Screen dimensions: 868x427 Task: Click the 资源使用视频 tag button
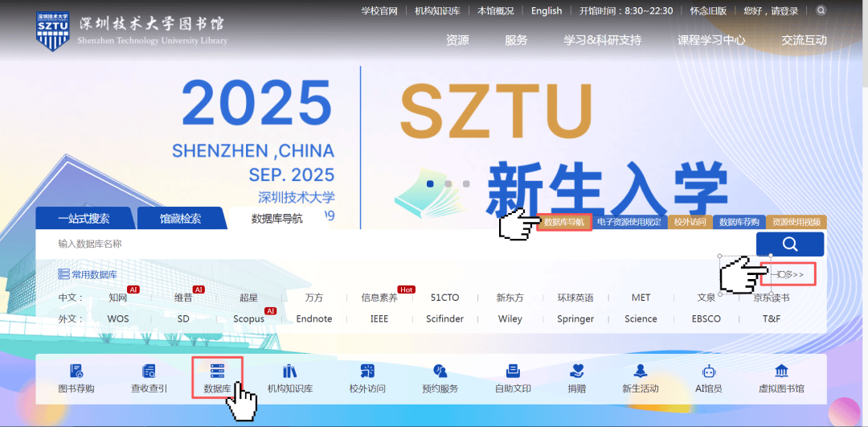tap(796, 222)
